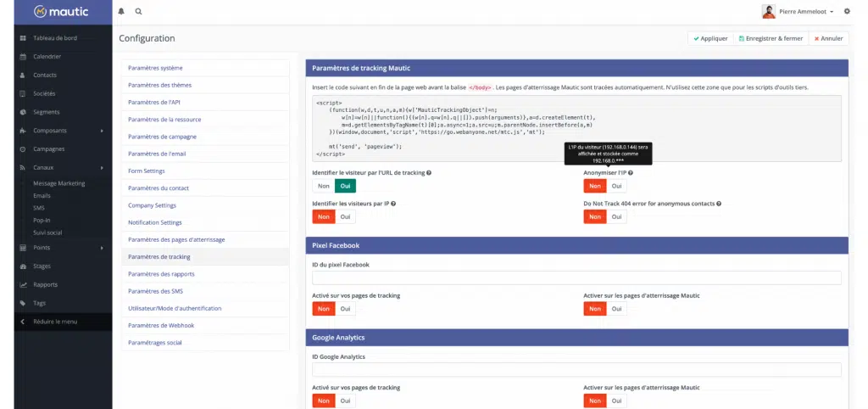Enable Google Analytics on Mautic landing pages Oui
Image resolution: width=868 pixels, height=409 pixels.
[x=617, y=401]
